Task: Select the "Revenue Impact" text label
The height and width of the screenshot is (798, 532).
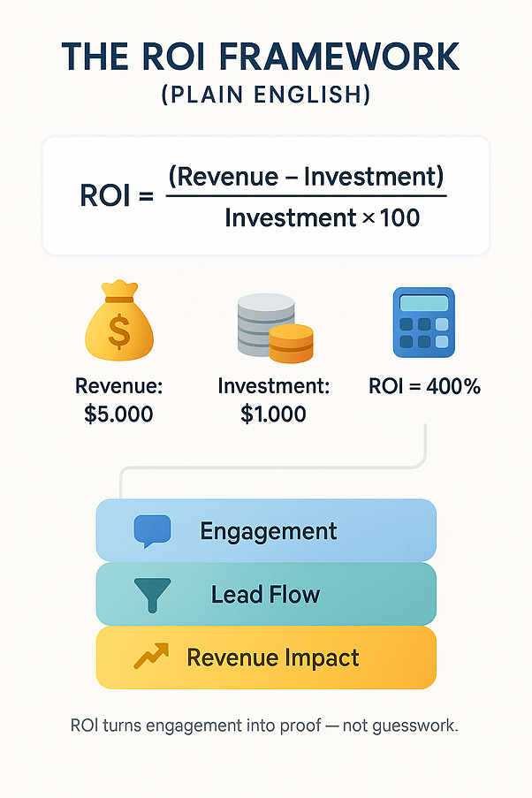Action: click(x=273, y=657)
